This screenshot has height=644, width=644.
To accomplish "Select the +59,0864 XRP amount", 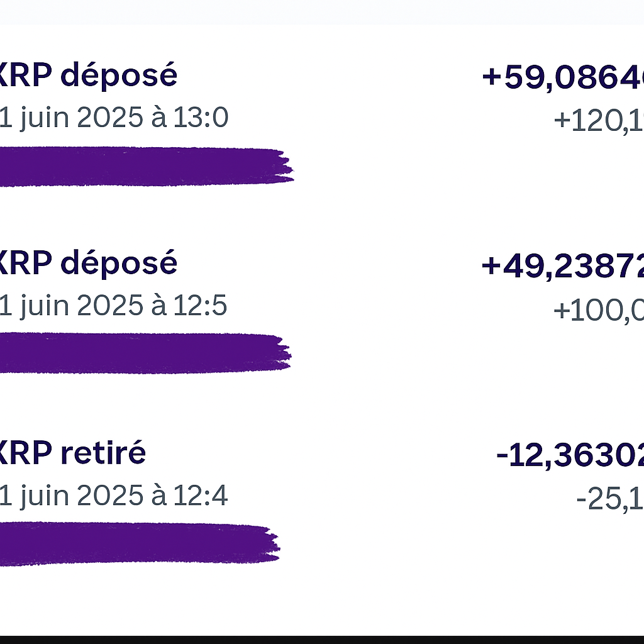I will tap(563, 76).
